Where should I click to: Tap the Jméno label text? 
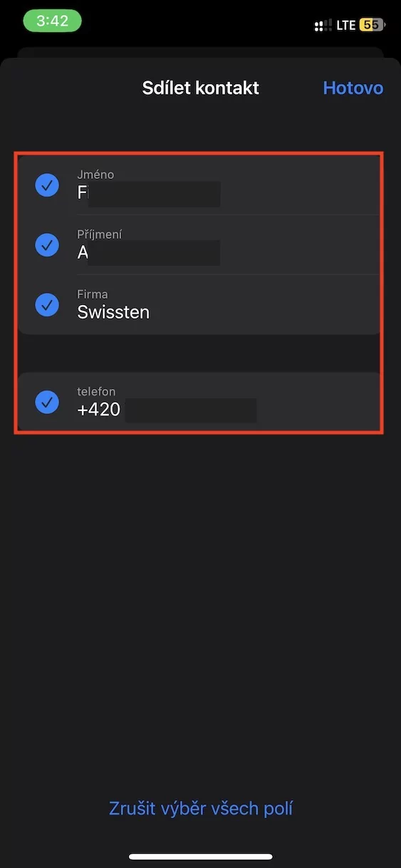pos(95,175)
